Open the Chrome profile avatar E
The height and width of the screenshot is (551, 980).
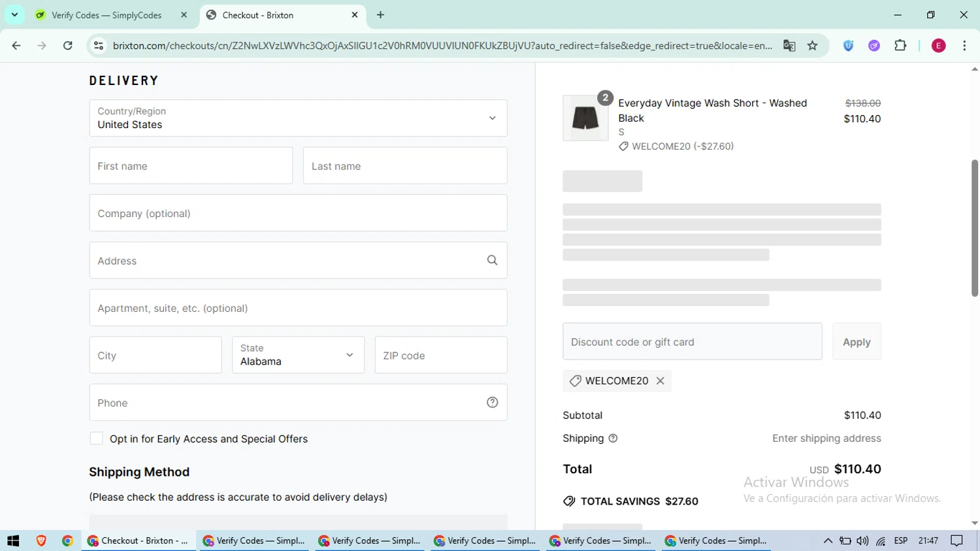(938, 46)
